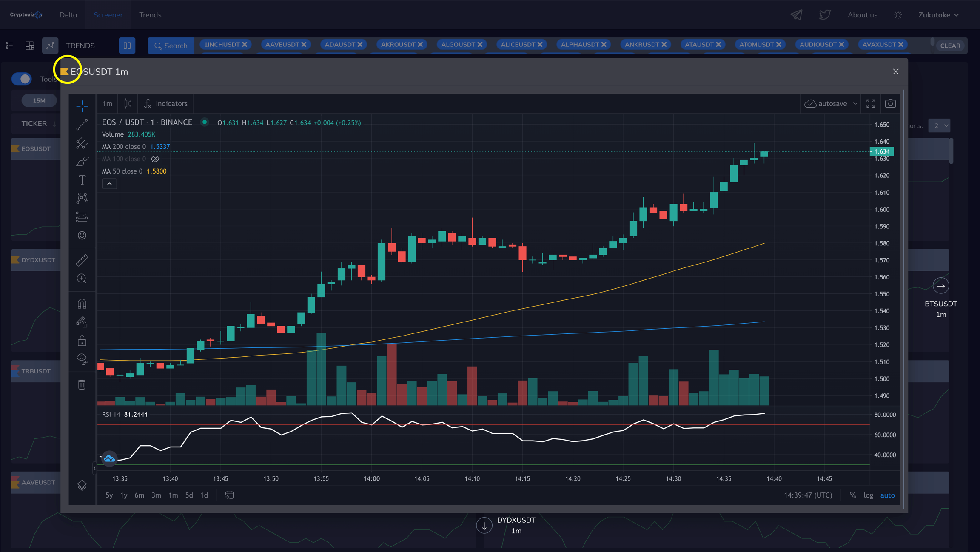Viewport: 980px width, 552px height.
Task: Expand the autosave dropdown arrow
Action: 855,104
